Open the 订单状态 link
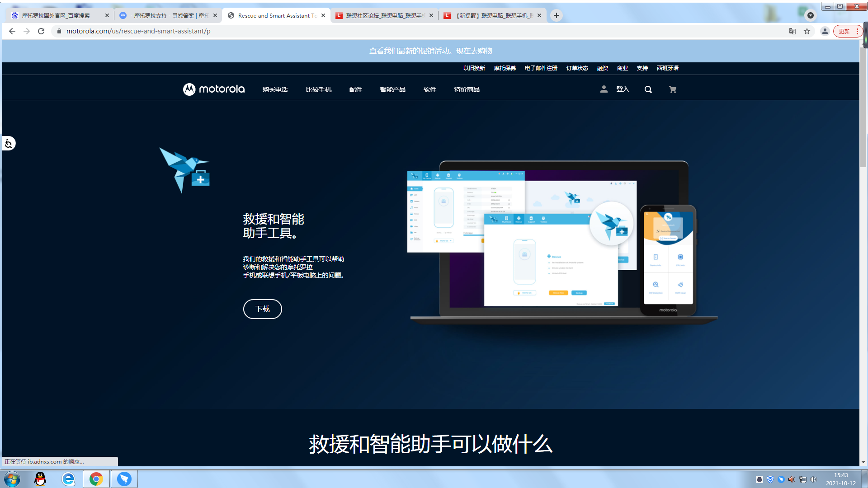 point(577,68)
